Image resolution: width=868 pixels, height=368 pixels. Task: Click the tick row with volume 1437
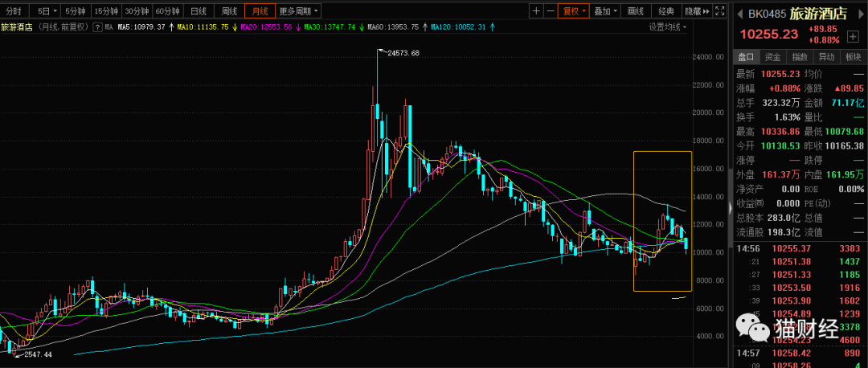[800, 261]
